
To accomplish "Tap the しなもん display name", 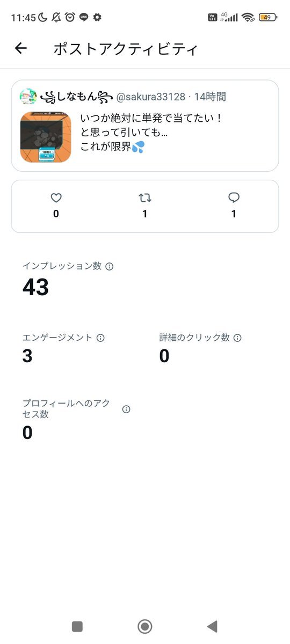I will point(76,97).
